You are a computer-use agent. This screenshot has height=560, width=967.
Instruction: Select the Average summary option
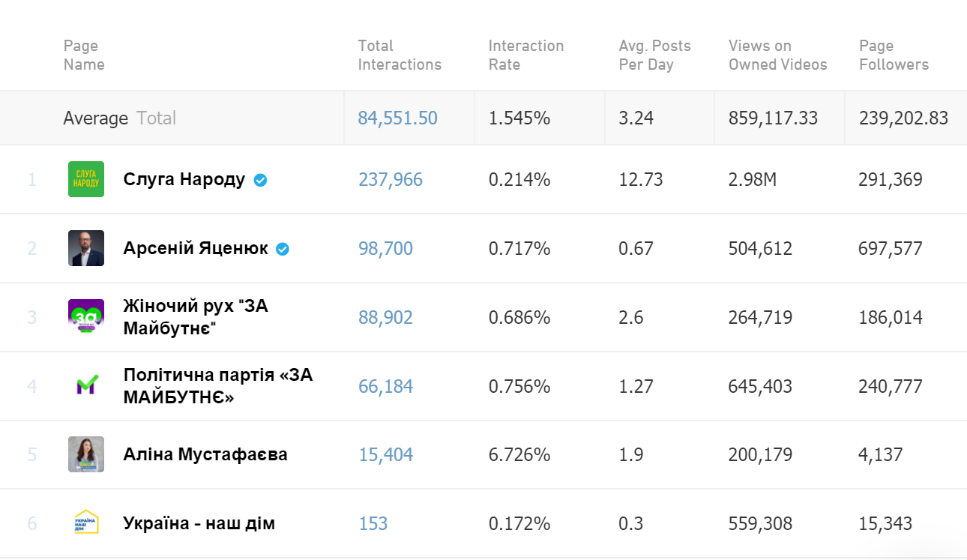[95, 118]
